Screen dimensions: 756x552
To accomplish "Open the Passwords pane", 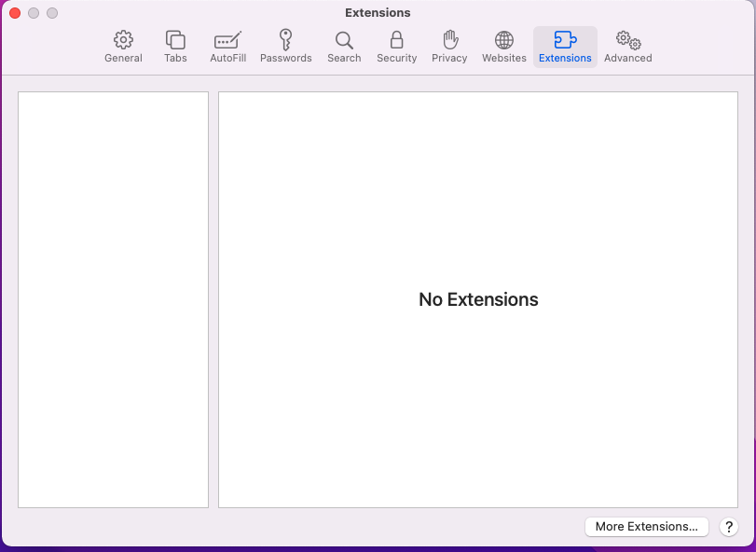I will 286,48.
